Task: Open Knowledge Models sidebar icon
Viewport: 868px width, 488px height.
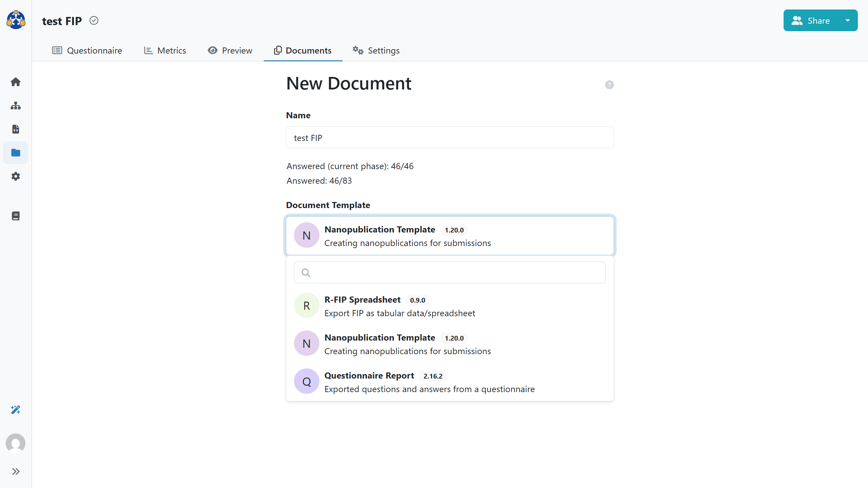Action: 16,105
